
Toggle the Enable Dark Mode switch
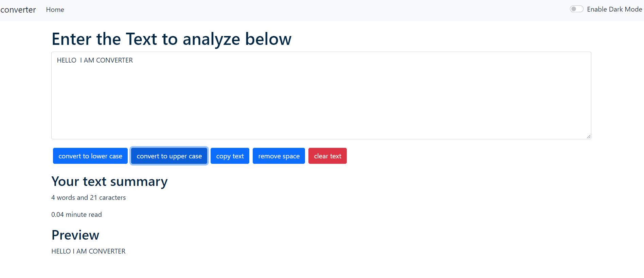click(576, 9)
